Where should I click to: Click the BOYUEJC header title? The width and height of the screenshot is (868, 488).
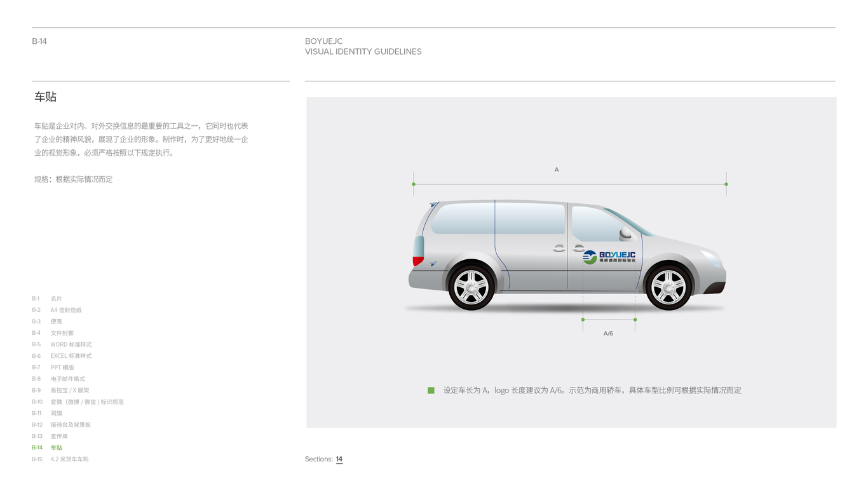coord(324,41)
